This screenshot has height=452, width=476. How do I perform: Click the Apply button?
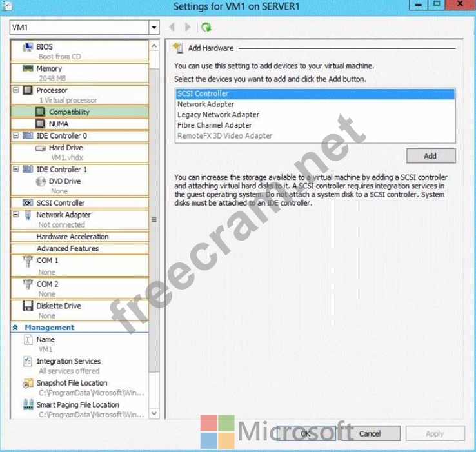click(x=435, y=433)
